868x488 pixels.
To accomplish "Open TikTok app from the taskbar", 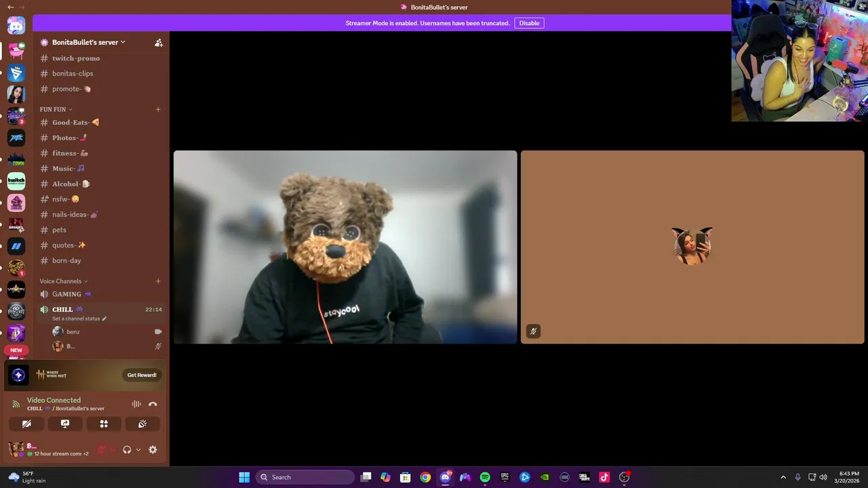I will click(x=604, y=477).
